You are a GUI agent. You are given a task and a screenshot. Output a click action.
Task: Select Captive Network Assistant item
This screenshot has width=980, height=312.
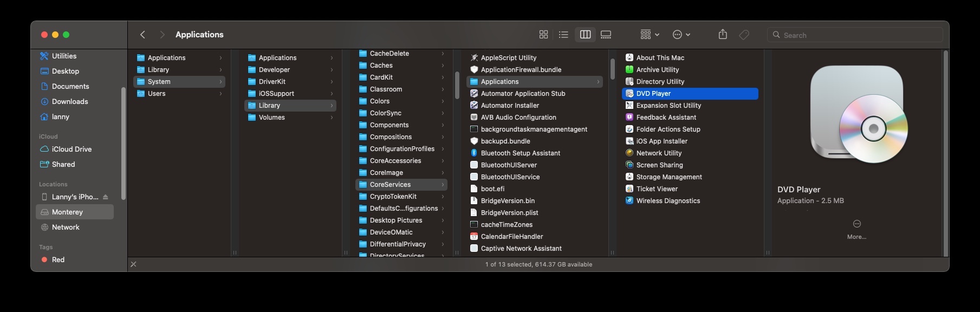[x=535, y=248]
